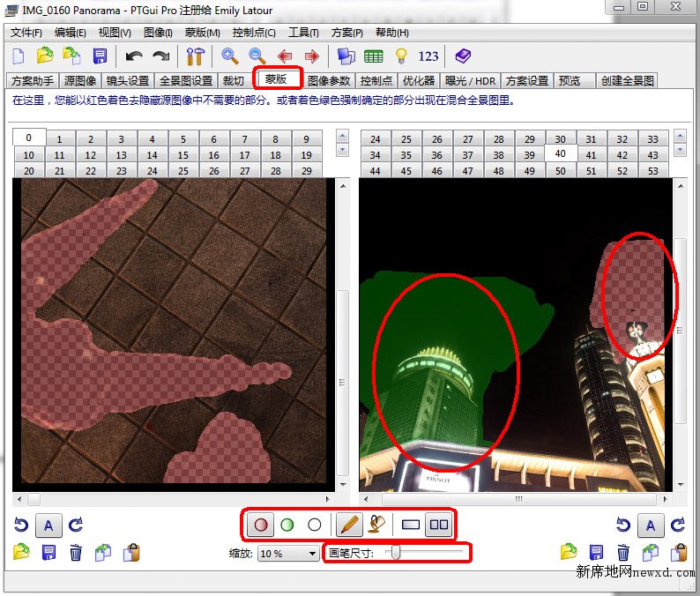Open the numeric transform 123 icon
Viewport: 700px width, 596px height.
click(x=428, y=56)
